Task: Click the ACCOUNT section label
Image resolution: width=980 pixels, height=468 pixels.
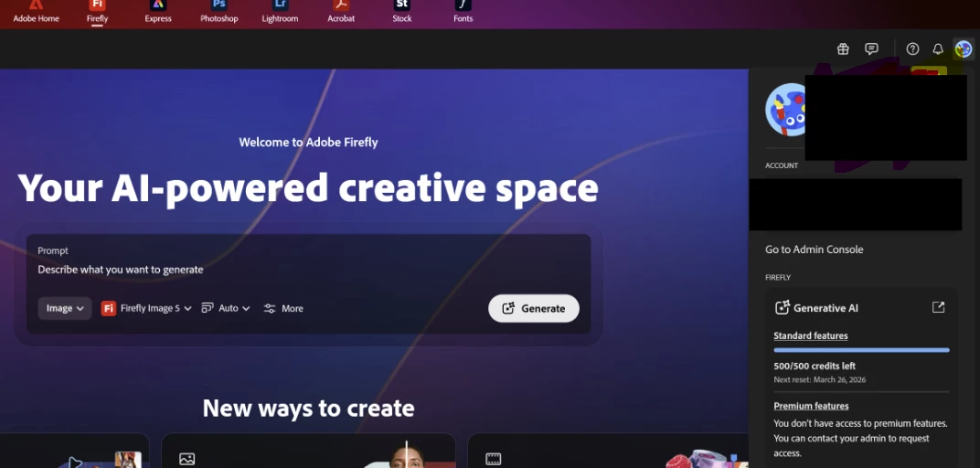Action: click(x=782, y=165)
